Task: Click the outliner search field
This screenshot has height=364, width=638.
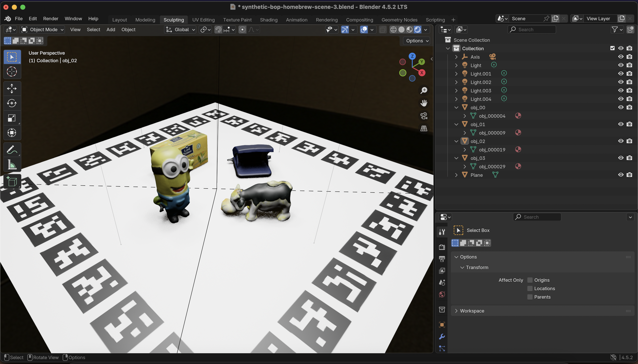Action: (532, 30)
